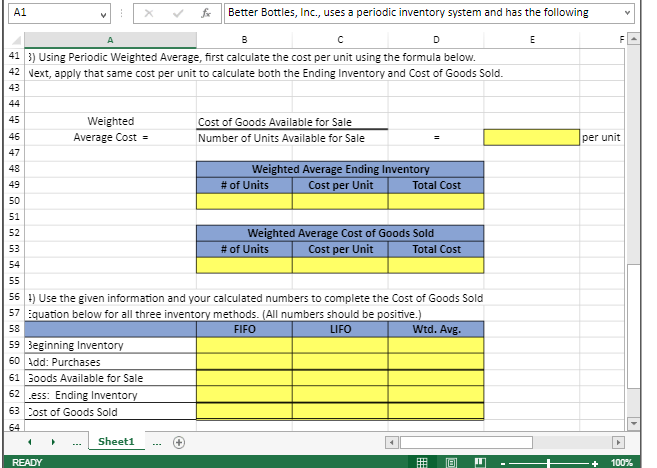Click Cost of Goods Sold Total Cost cell
The width and height of the screenshot is (657, 468).
(436, 265)
